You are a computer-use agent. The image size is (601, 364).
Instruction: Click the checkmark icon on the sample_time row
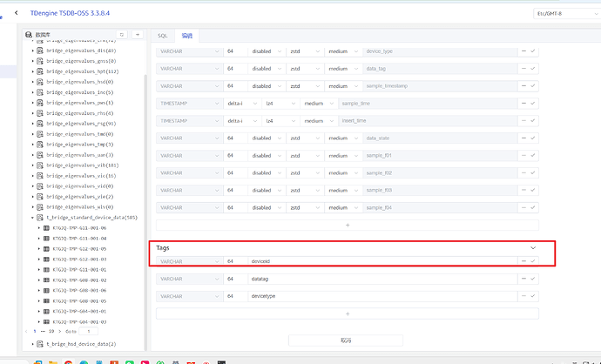533,103
